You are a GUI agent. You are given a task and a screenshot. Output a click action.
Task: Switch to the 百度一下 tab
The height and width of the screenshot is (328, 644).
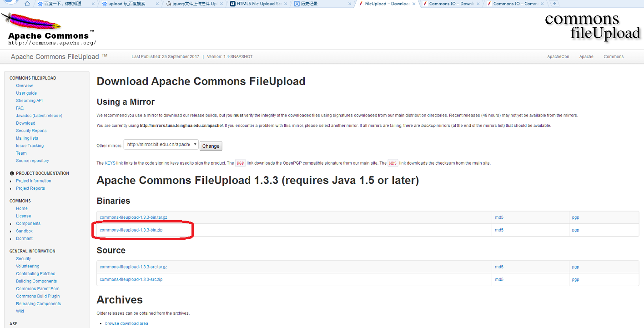[x=63, y=4]
